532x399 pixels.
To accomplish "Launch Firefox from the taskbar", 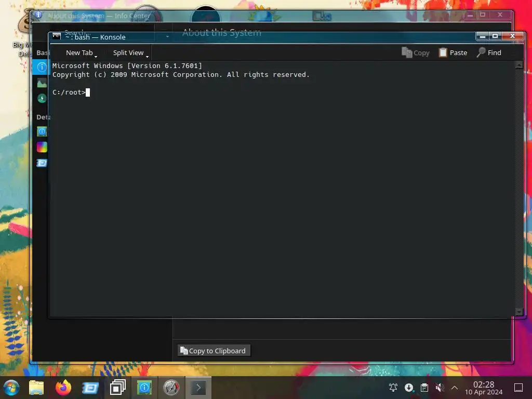I will coord(63,388).
